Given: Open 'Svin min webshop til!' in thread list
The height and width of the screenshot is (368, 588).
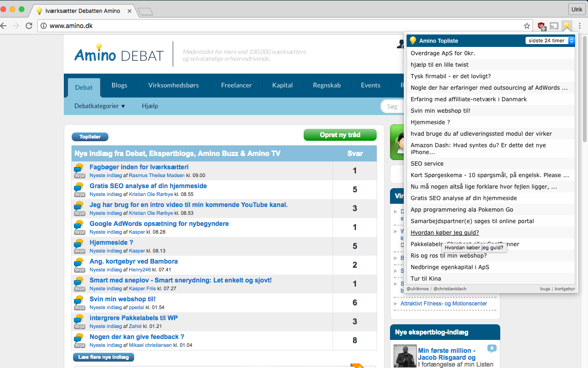Looking at the screenshot, I should pyautogui.click(x=123, y=299).
